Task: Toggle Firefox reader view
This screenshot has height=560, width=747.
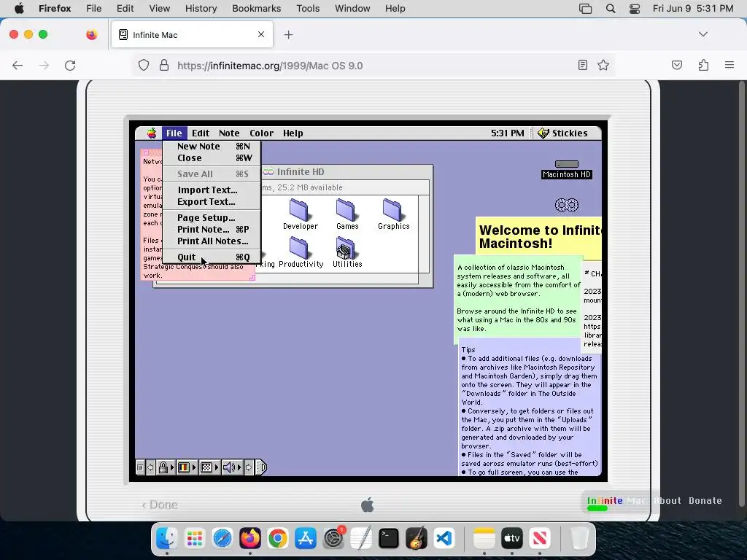Action: coord(583,65)
